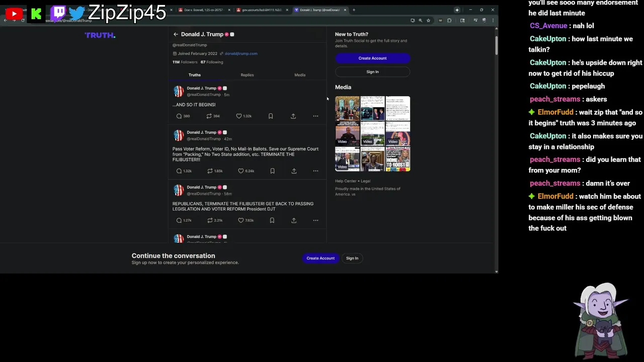The image size is (644, 362).
Task: Open the Help Center footer link
Action: [x=347, y=181]
